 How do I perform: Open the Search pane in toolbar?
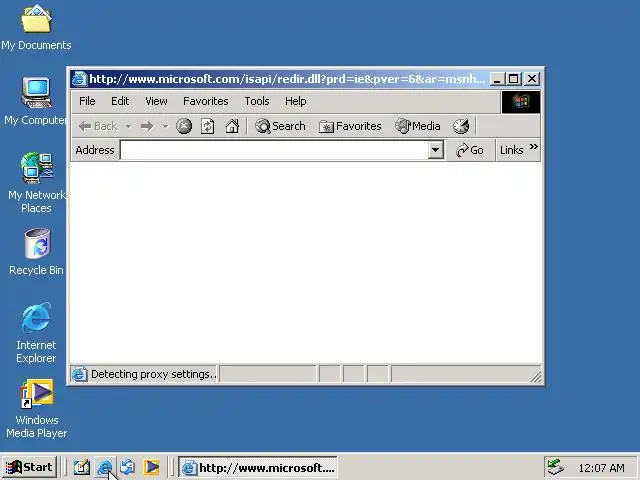click(x=280, y=126)
